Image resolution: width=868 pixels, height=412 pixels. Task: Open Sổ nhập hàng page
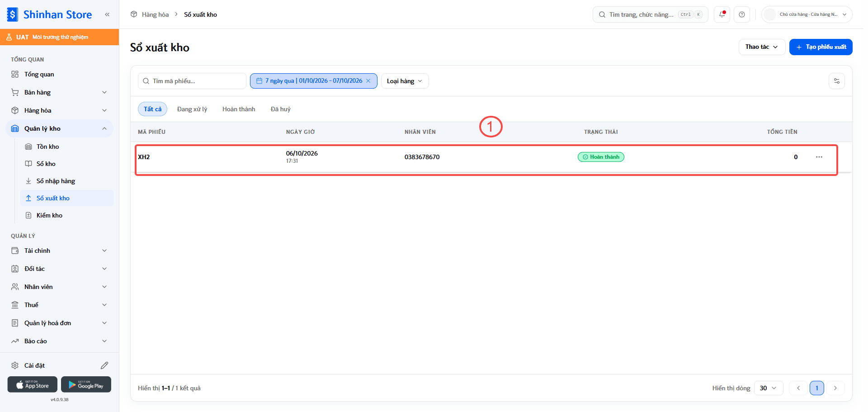click(x=67, y=181)
